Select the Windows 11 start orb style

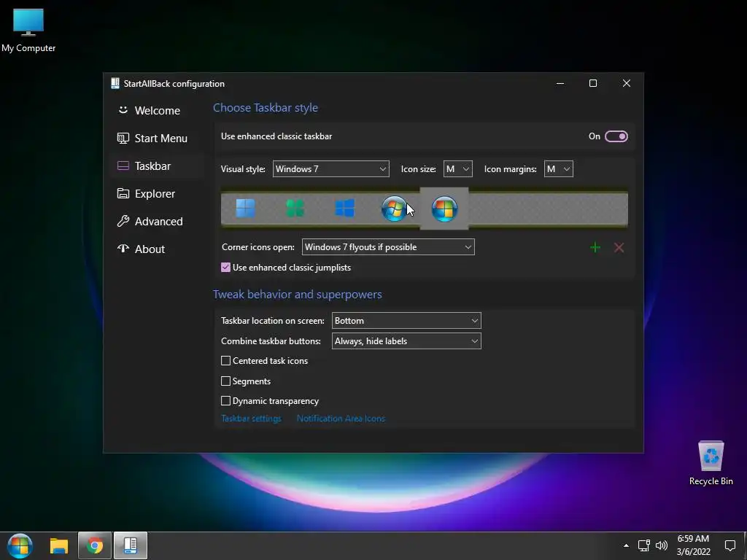[x=246, y=208]
